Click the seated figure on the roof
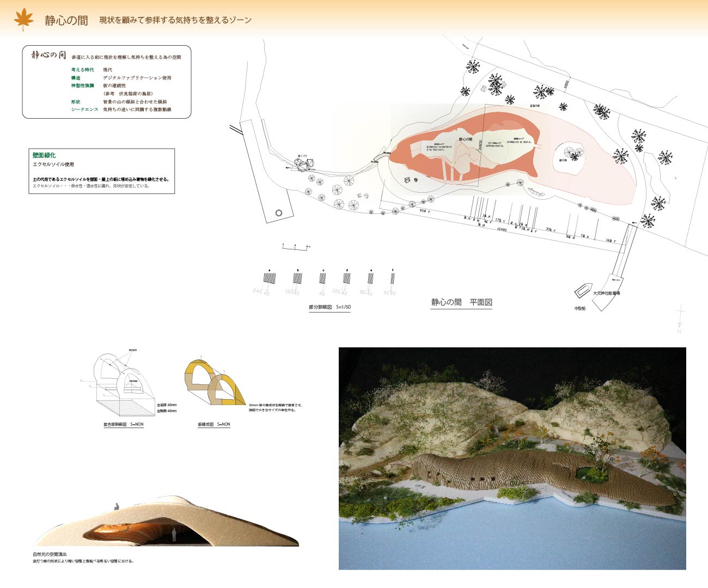The height and width of the screenshot is (588, 708). coord(117,506)
